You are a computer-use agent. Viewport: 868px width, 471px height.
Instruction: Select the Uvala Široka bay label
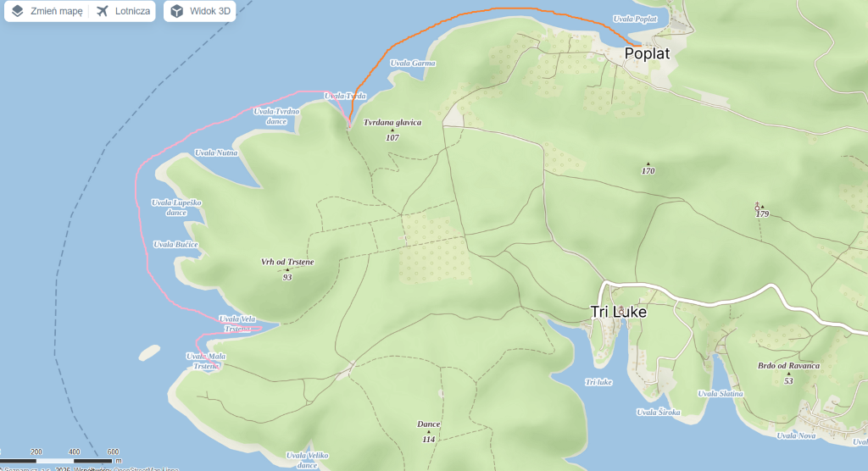pos(659,413)
